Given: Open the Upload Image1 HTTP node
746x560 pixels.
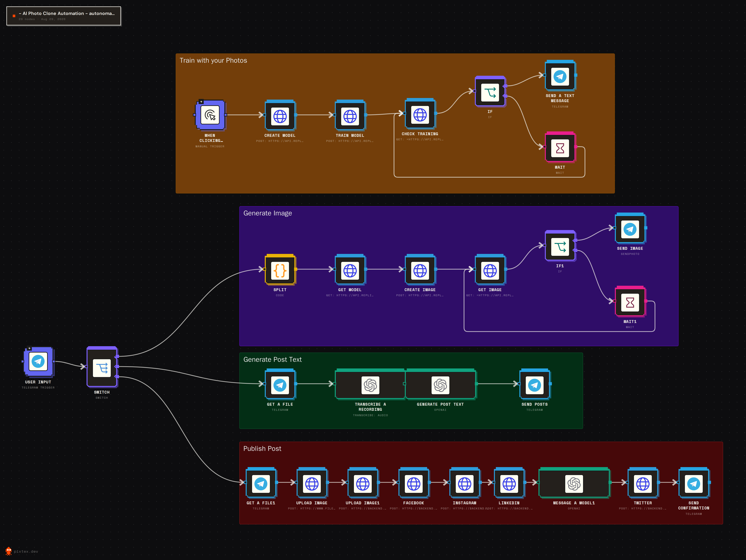Looking at the screenshot, I should tap(362, 483).
